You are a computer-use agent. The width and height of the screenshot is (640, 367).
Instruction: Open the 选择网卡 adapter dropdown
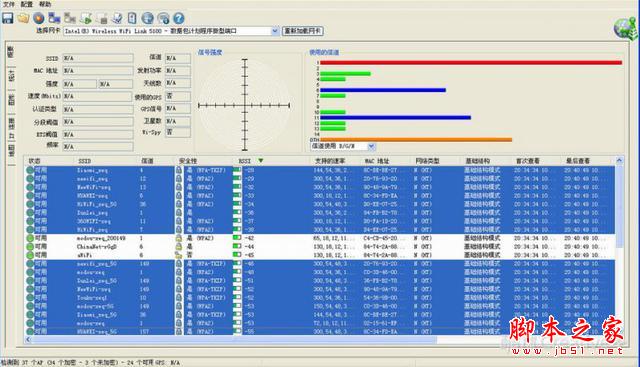pyautogui.click(x=275, y=31)
